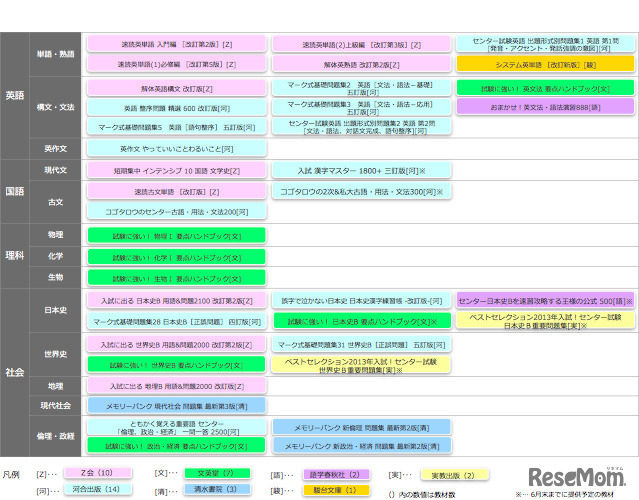
Task: Open 入試に出る 日本史B 用語&問題2100 card
Action: pyautogui.click(x=176, y=301)
